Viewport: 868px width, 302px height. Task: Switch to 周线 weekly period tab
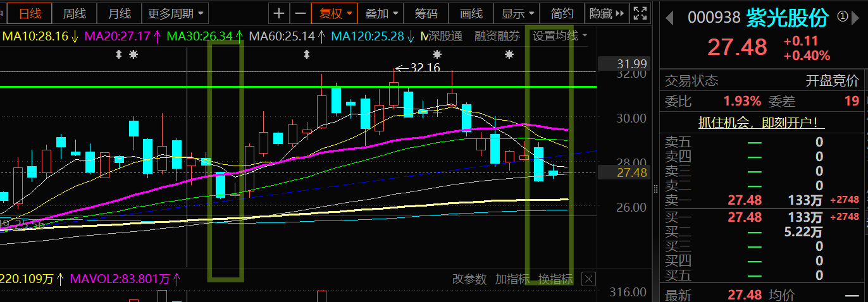click(75, 13)
